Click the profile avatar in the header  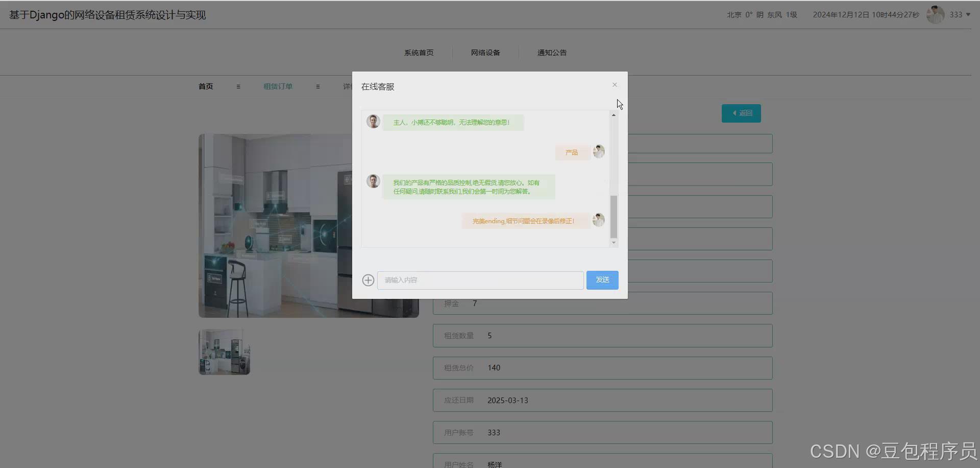935,15
